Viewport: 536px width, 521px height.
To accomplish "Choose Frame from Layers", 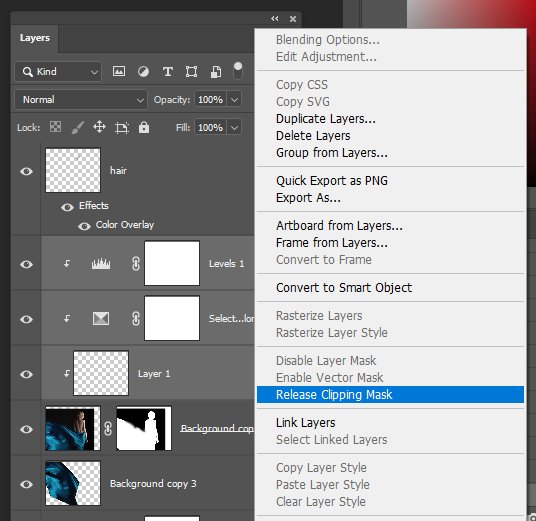I will pyautogui.click(x=390, y=243).
